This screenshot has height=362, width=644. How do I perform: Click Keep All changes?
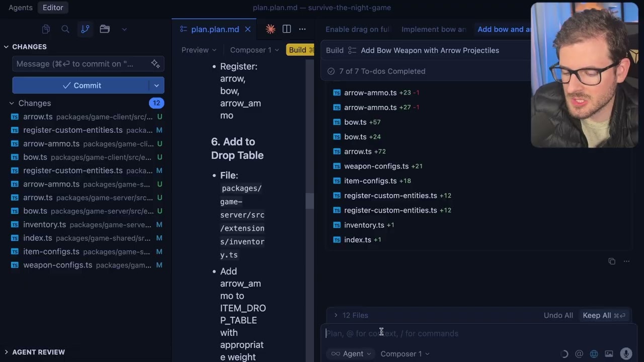pos(604,315)
